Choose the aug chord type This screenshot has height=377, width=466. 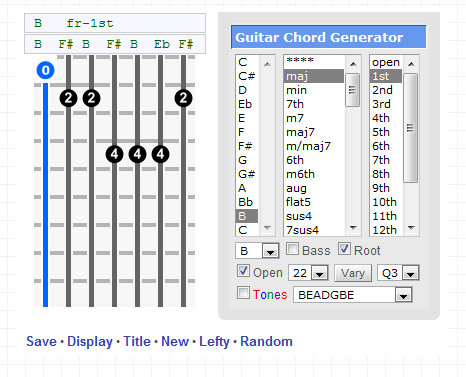[314, 188]
